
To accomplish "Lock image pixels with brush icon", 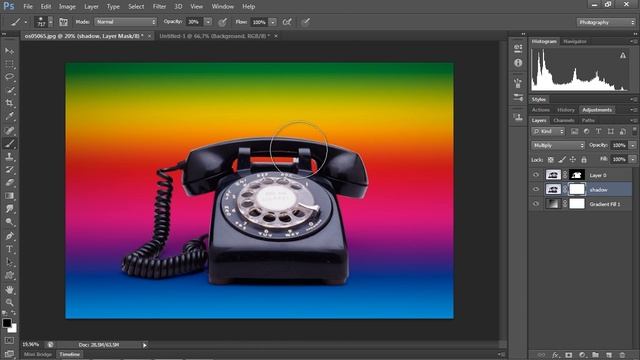I will tap(562, 160).
